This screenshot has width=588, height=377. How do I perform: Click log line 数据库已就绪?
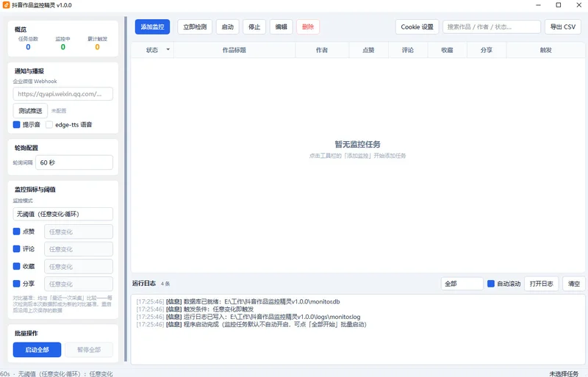coord(238,301)
